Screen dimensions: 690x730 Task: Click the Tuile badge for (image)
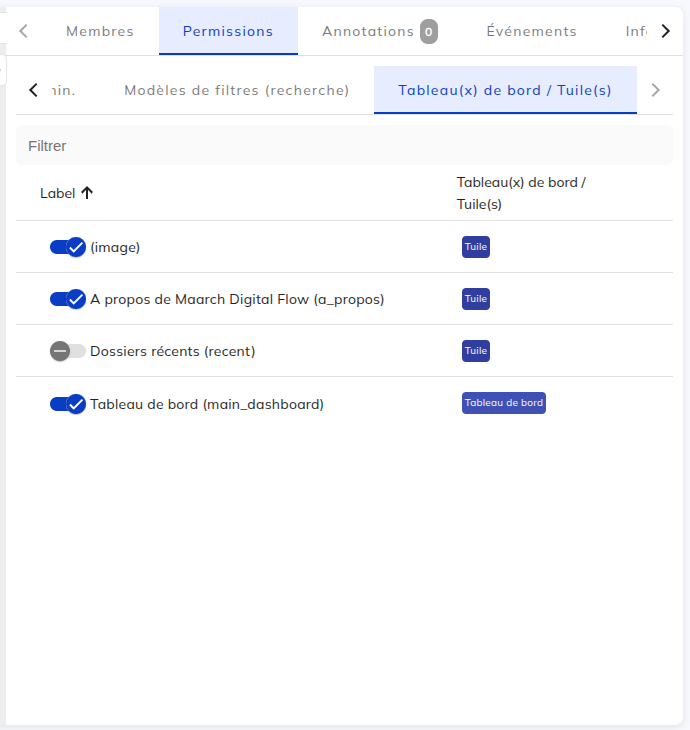(x=476, y=247)
